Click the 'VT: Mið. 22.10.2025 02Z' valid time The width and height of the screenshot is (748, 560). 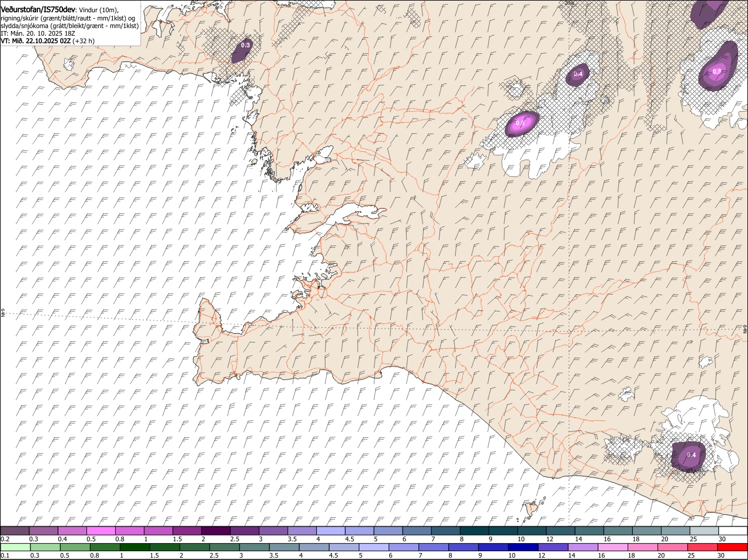[x=36, y=41]
